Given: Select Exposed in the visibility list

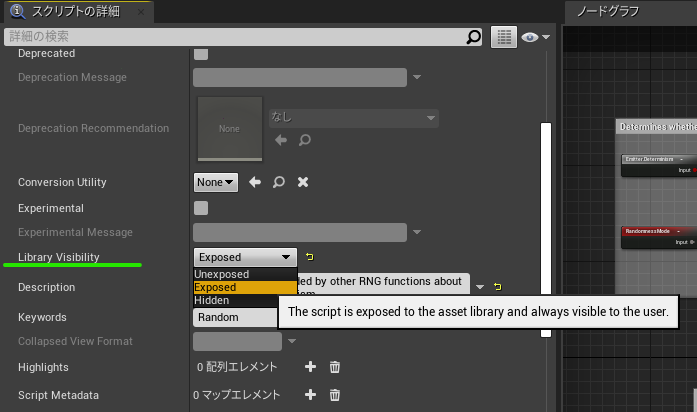Looking at the screenshot, I should coord(245,287).
